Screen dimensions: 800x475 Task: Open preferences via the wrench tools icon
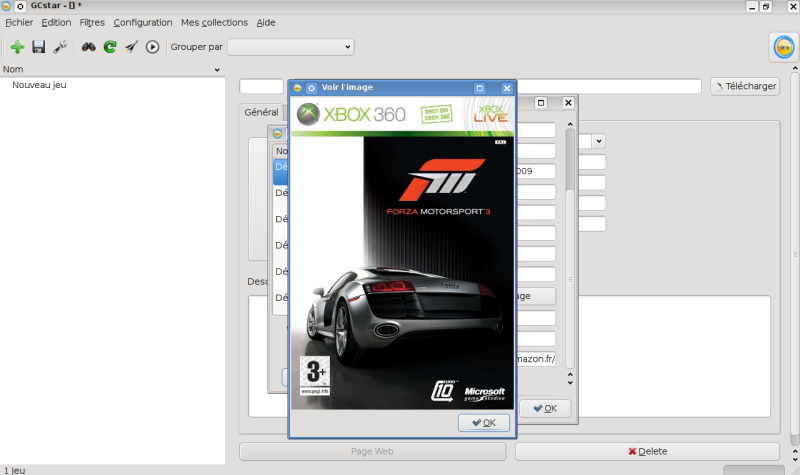pos(60,47)
